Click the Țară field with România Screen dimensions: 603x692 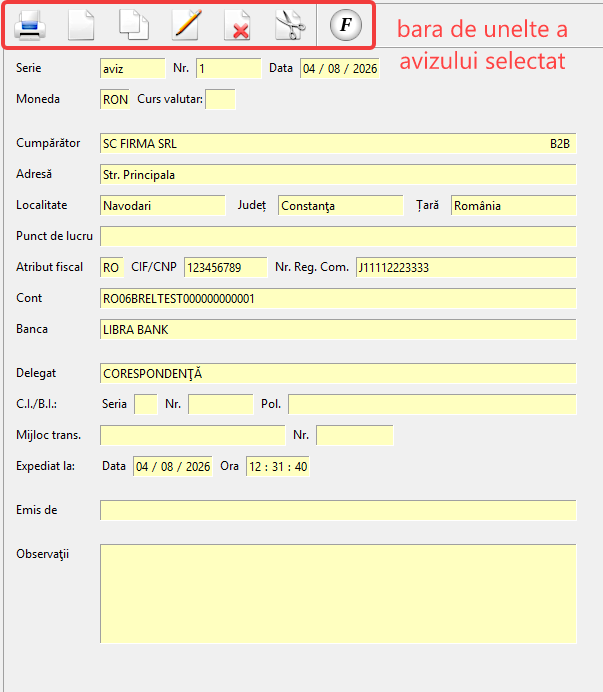tap(513, 205)
